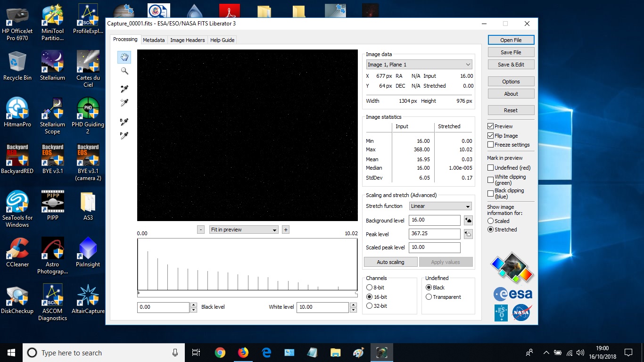Launch PixInsight desktop shortcut
Viewport: 644px width, 362px height.
[x=88, y=252]
